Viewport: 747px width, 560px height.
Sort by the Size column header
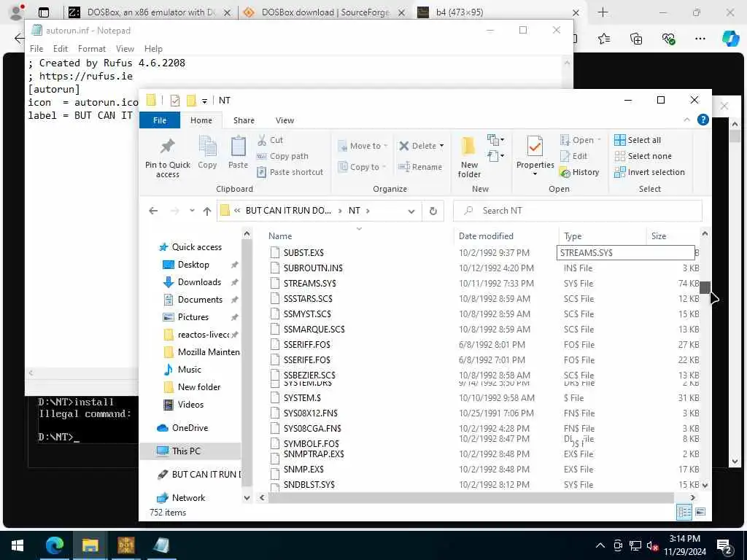[659, 236]
